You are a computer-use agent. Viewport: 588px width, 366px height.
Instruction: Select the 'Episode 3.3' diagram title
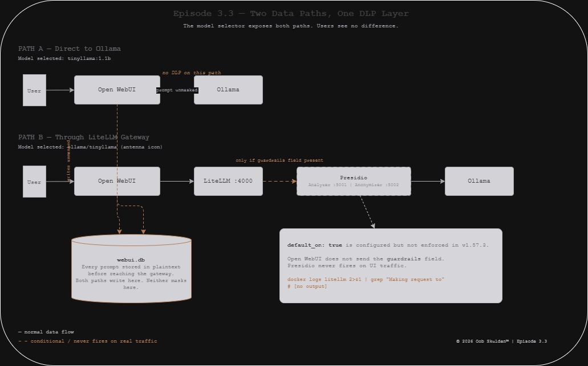[x=291, y=13]
